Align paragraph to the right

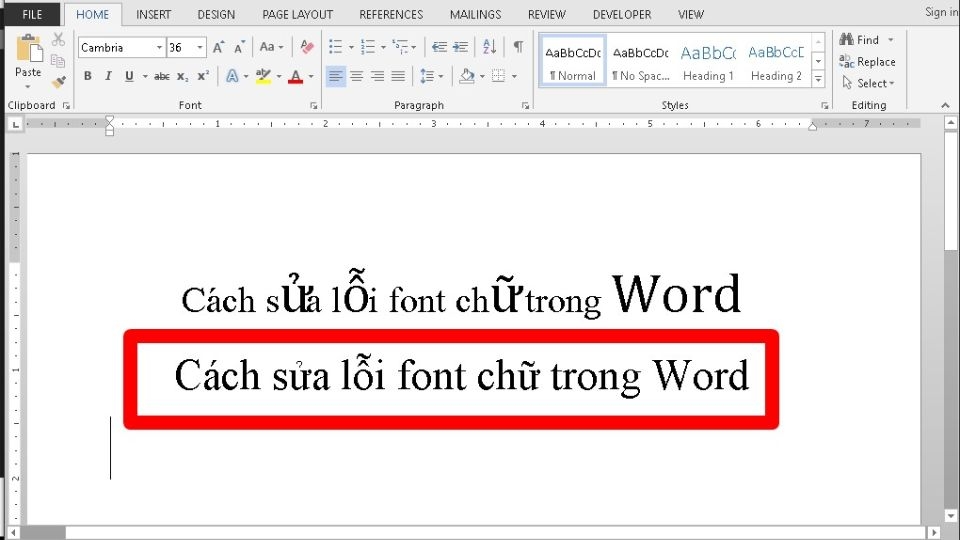tap(377, 77)
